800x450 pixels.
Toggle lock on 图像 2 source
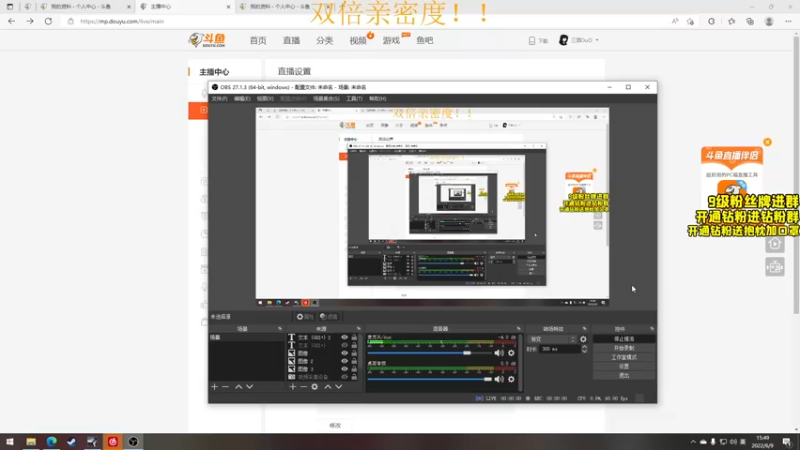click(x=354, y=361)
